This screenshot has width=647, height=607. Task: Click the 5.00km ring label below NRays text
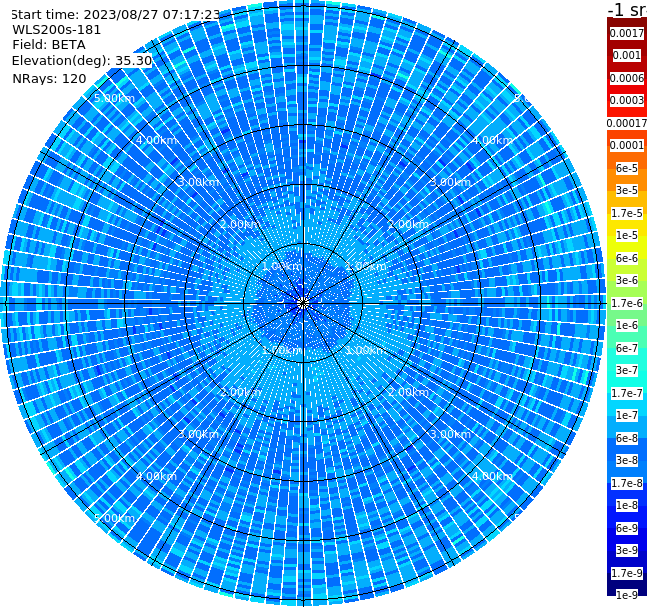point(114,98)
